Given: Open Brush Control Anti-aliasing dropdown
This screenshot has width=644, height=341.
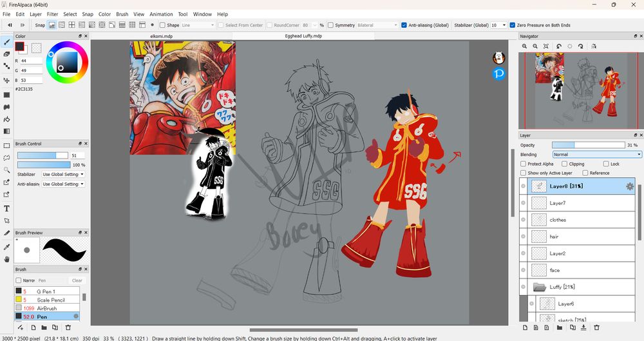Looking at the screenshot, I should click(63, 184).
